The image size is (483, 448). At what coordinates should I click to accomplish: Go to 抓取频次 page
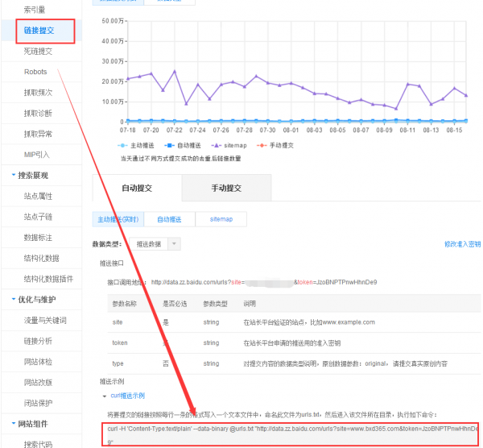[x=38, y=93]
